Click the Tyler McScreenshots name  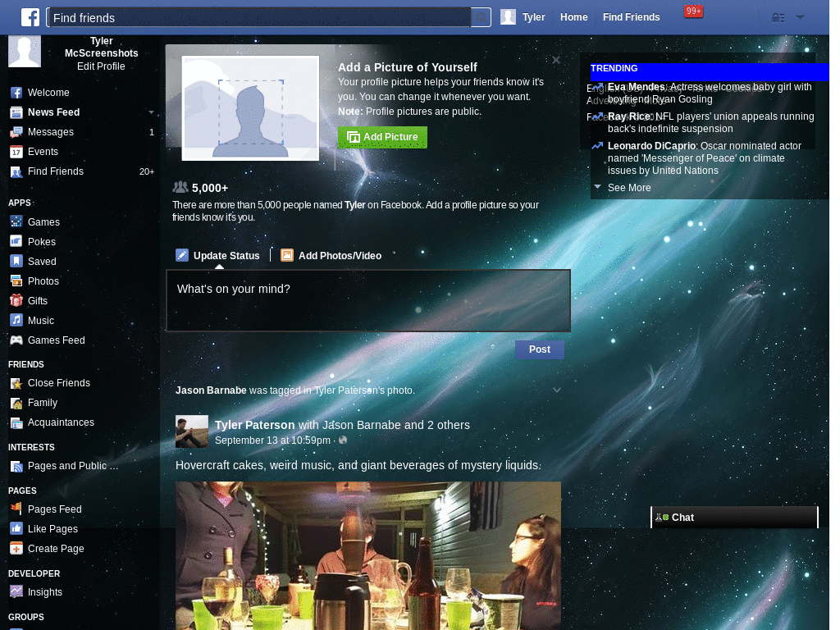click(101, 47)
